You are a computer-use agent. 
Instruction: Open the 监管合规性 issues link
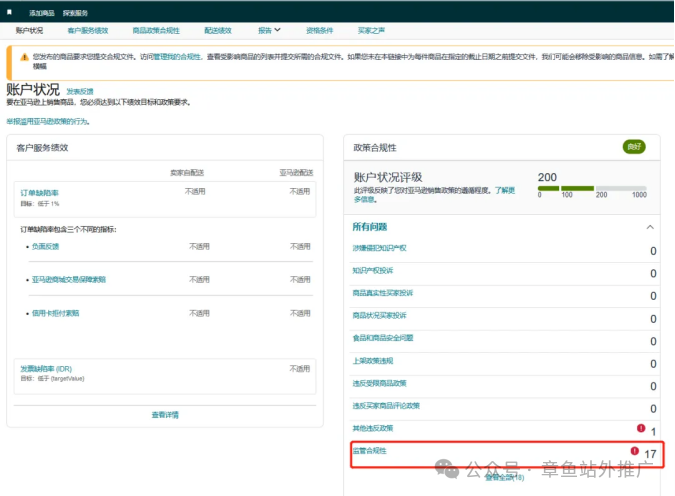[368, 451]
